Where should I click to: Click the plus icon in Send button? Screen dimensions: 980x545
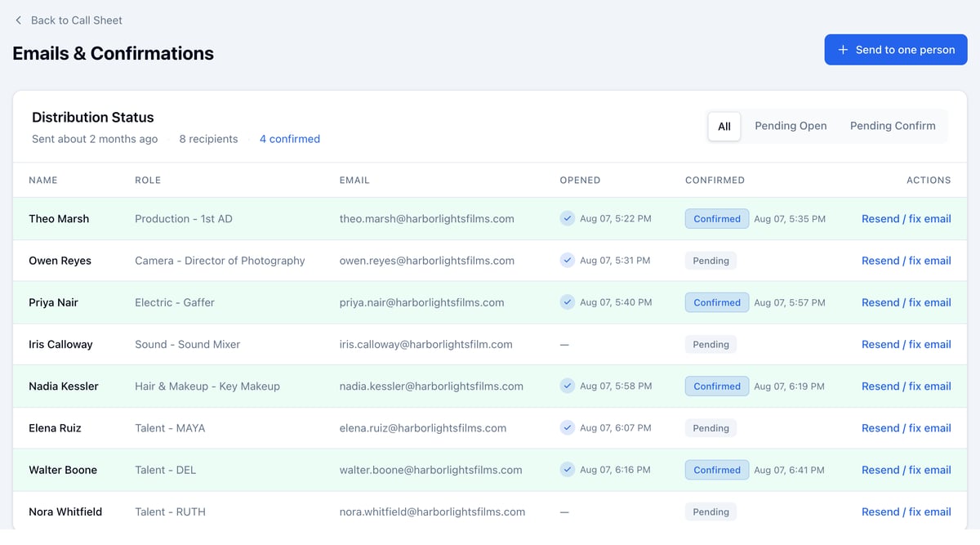tap(844, 50)
